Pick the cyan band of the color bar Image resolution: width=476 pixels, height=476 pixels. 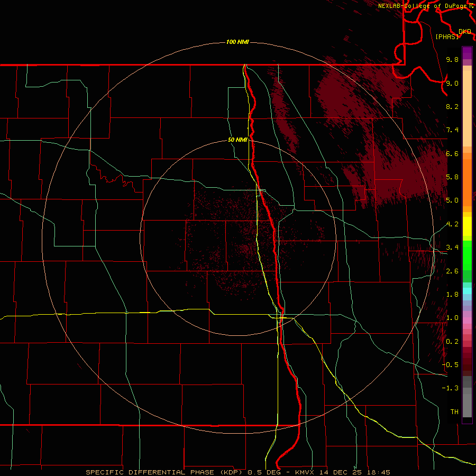[x=467, y=291]
